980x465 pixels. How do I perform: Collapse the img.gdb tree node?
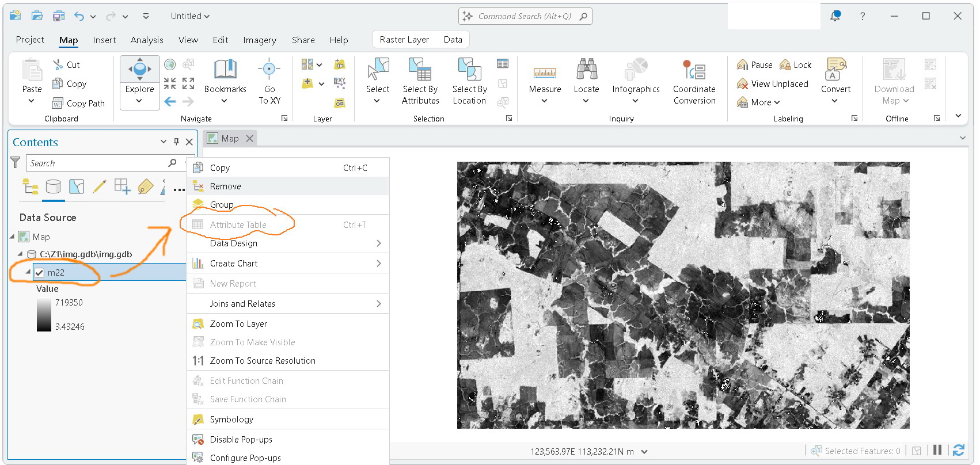(20, 254)
